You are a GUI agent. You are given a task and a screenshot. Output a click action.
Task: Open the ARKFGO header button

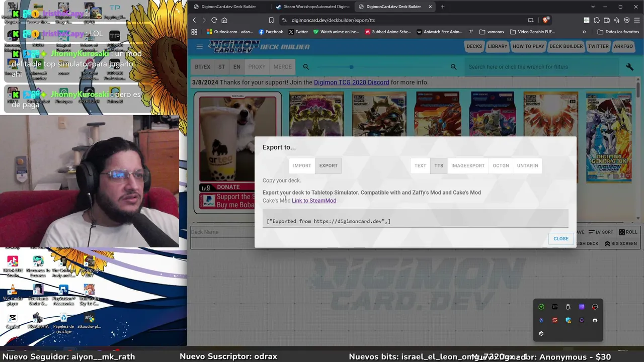coord(623,46)
